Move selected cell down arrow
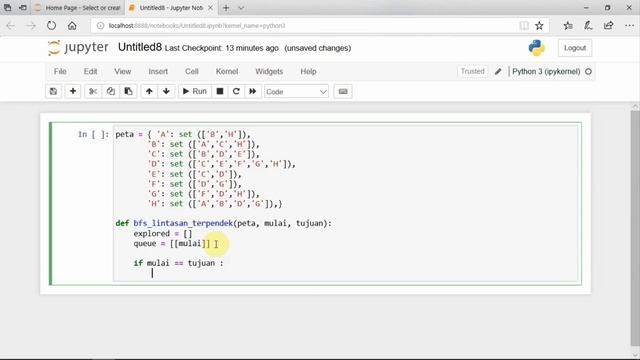The image size is (640, 360). click(x=166, y=91)
